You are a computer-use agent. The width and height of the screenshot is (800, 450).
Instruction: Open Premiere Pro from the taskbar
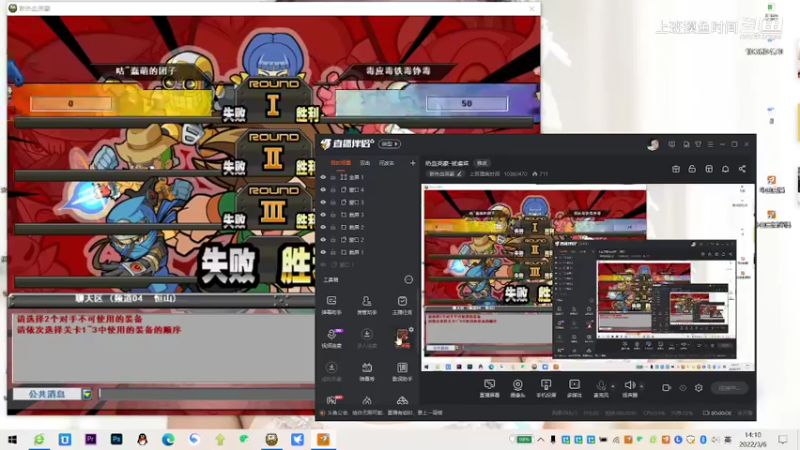(x=90, y=439)
